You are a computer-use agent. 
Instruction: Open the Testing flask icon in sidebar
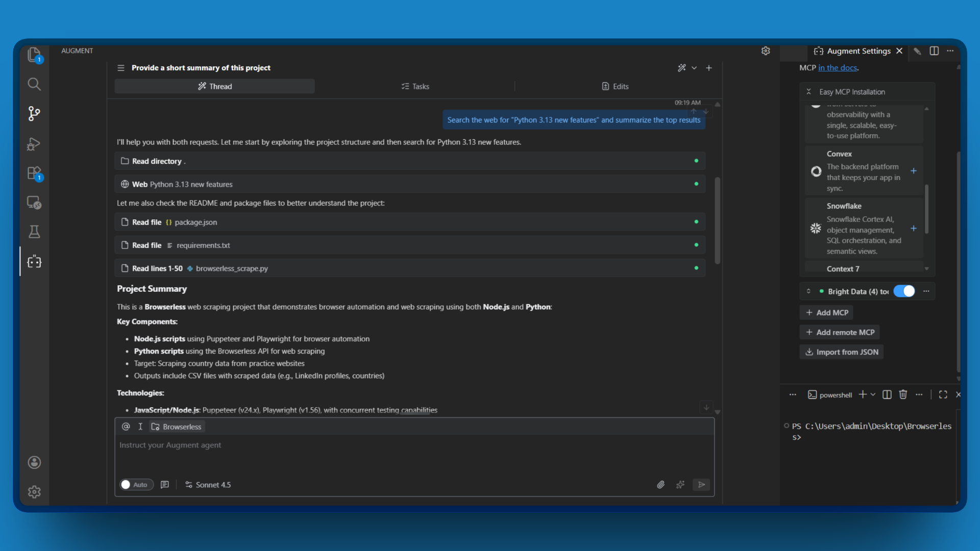pos(34,232)
